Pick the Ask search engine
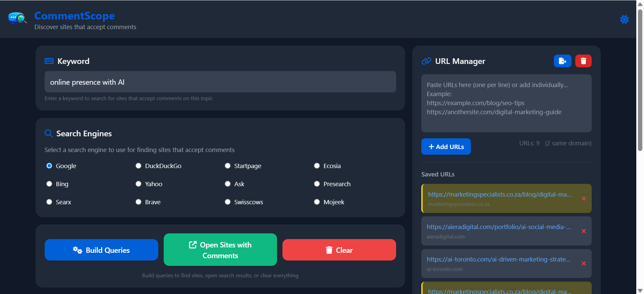 pyautogui.click(x=228, y=184)
